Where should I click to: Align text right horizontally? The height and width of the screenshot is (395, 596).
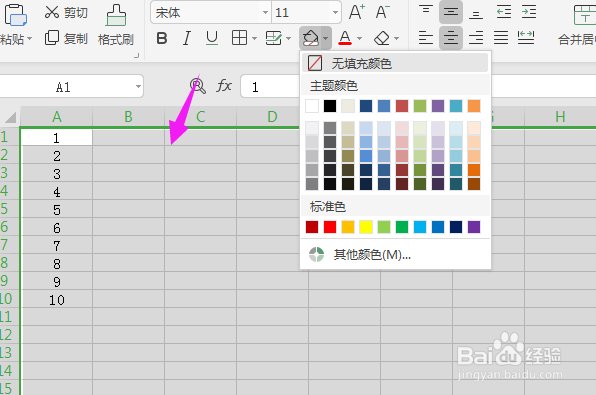pos(476,38)
